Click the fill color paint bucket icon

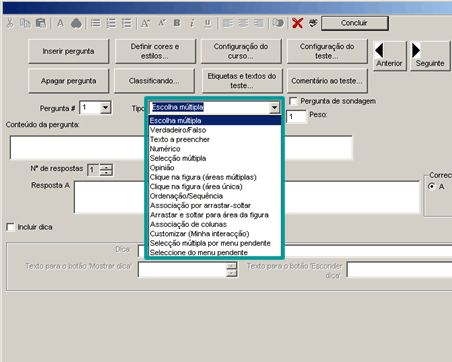(x=76, y=23)
